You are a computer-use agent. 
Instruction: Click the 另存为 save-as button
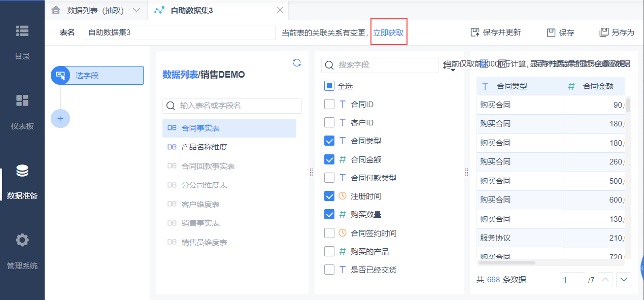click(x=617, y=32)
